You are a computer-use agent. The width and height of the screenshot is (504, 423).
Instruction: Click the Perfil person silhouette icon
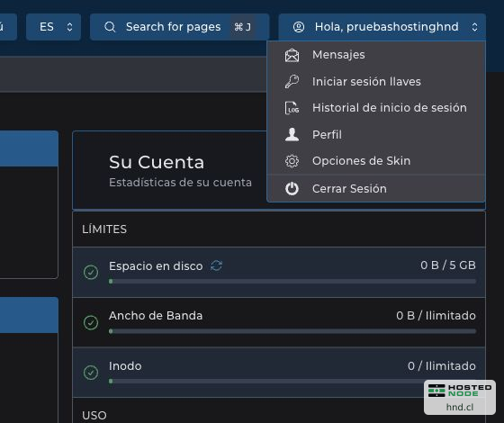click(292, 134)
